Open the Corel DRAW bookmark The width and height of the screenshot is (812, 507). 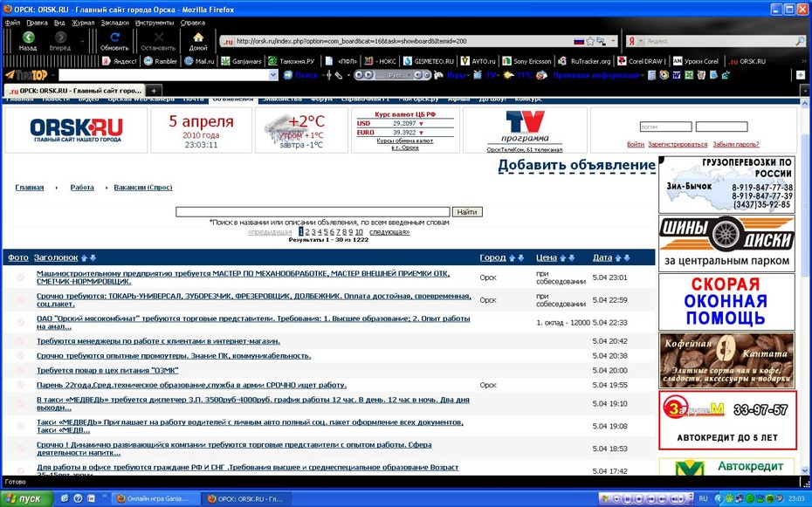pos(642,61)
